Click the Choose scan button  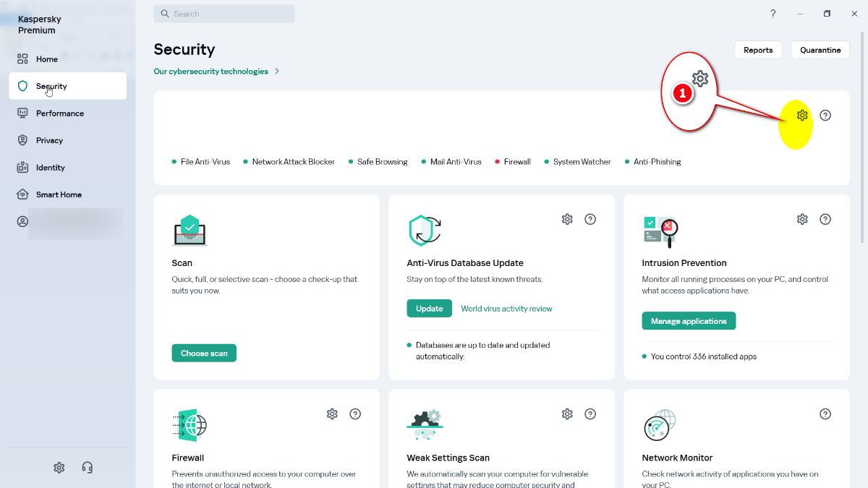pos(204,354)
